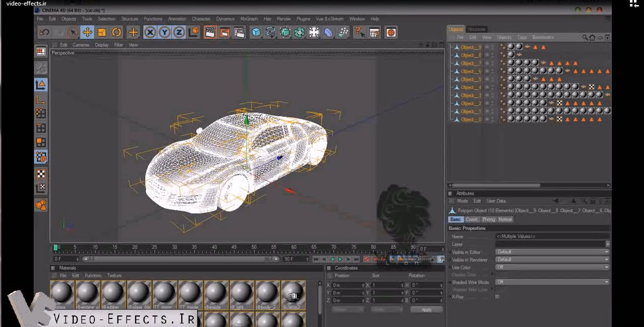Switch to the Normal attributes tab
644x327 pixels.
point(505,220)
